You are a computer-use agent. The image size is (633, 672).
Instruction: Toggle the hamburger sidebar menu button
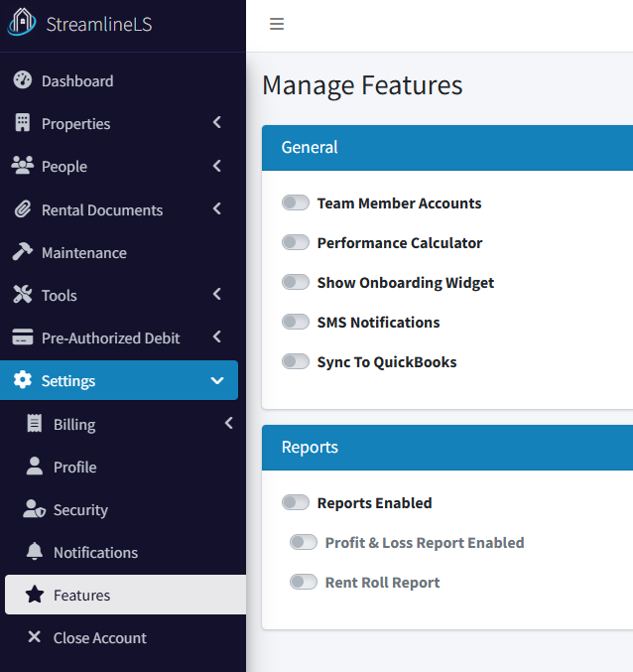277,25
